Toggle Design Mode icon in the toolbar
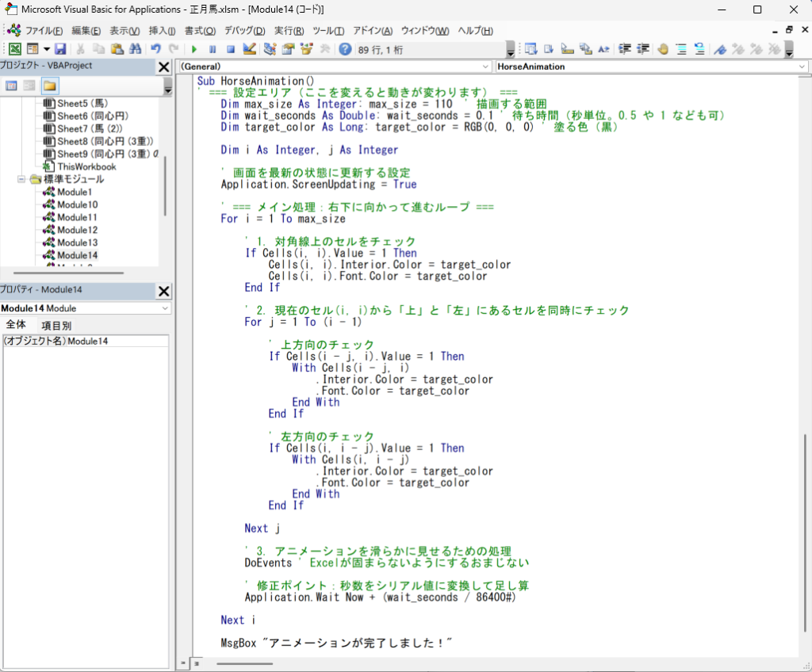This screenshot has width=812, height=672. [249, 49]
